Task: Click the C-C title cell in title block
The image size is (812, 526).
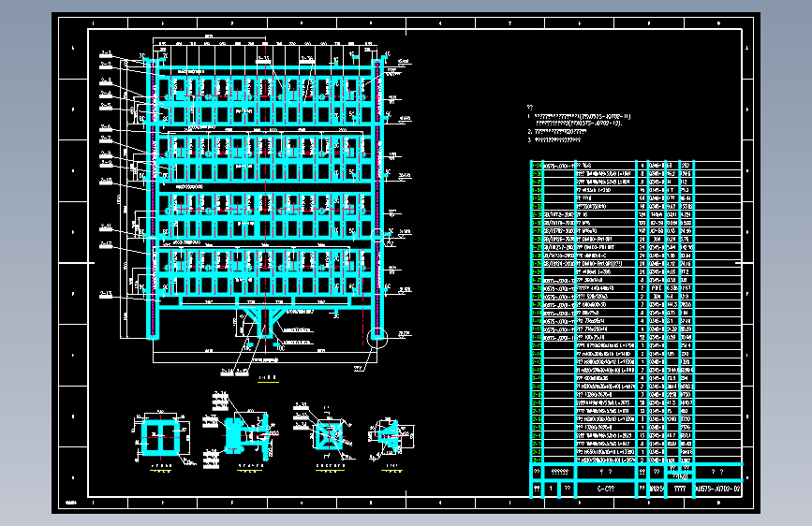Action: [x=605, y=489]
